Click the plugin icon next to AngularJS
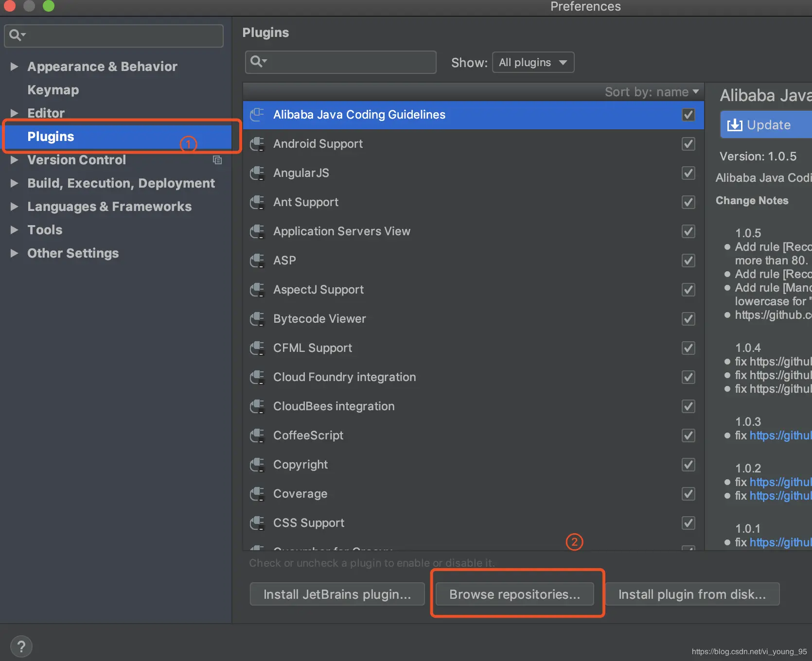812x661 pixels. coord(257,173)
